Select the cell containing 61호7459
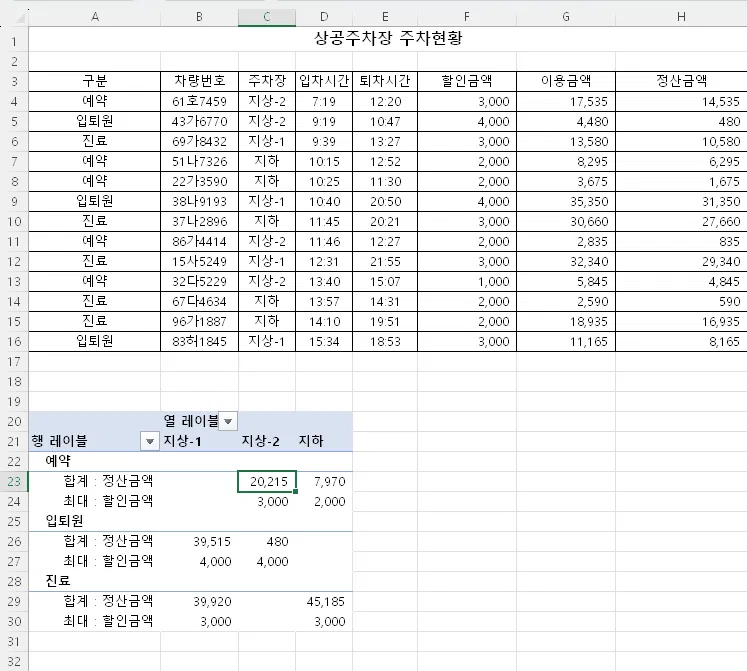 [x=200, y=102]
